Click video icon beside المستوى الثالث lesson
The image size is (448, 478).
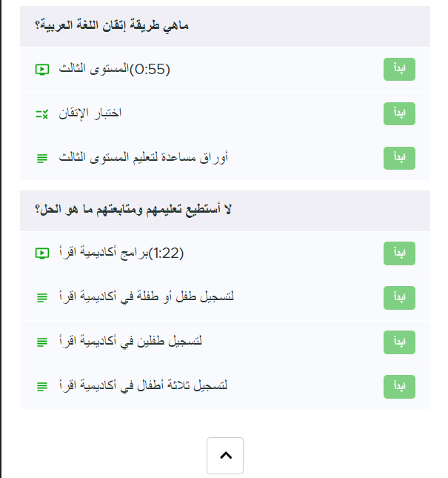[42, 70]
